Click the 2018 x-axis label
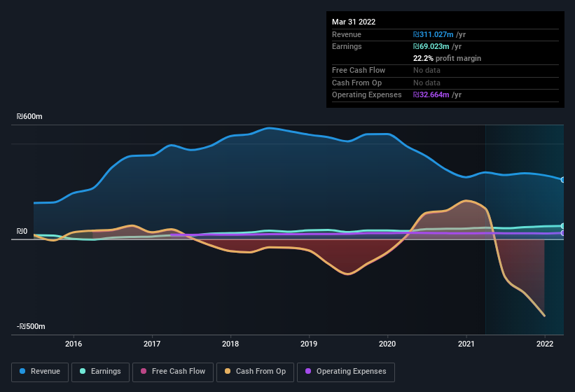Screen dimensions: 575x392 click(x=230, y=344)
